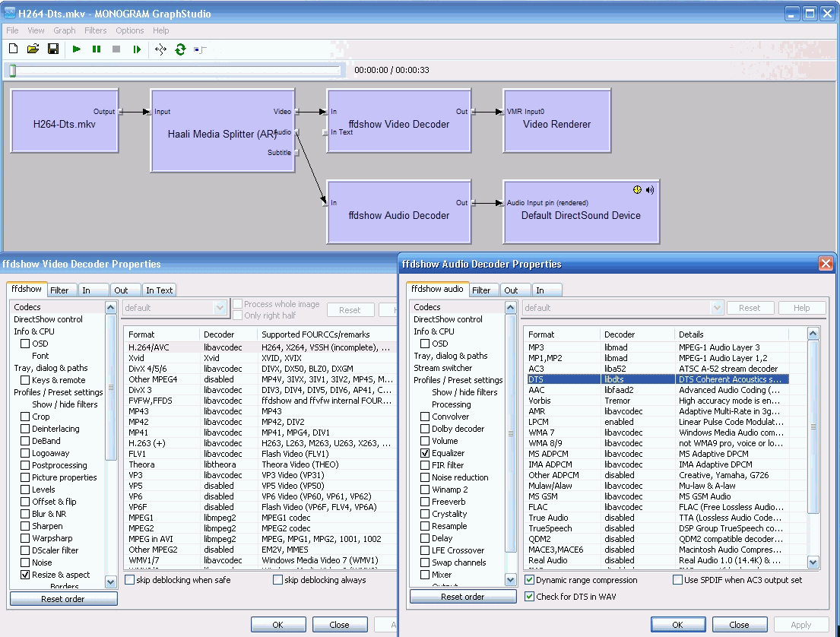Image resolution: width=840 pixels, height=637 pixels.
Task: Click the seek bar thumb at the start
Action: pyautogui.click(x=13, y=70)
